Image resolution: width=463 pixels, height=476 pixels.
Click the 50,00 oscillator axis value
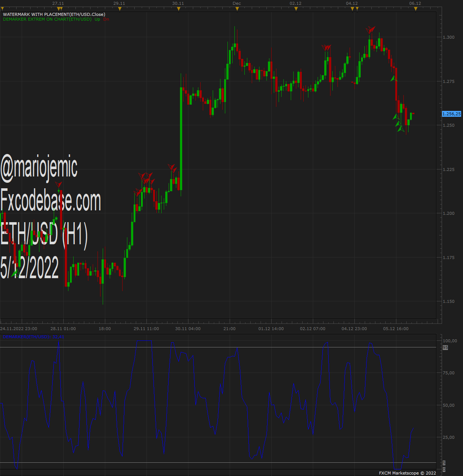coord(449,405)
